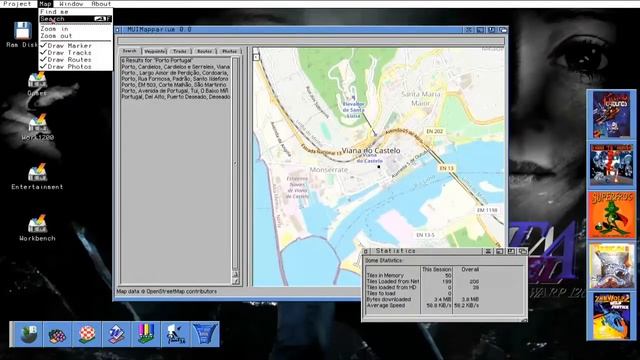
Task: Open the Superfrog game cover
Action: 611,215
